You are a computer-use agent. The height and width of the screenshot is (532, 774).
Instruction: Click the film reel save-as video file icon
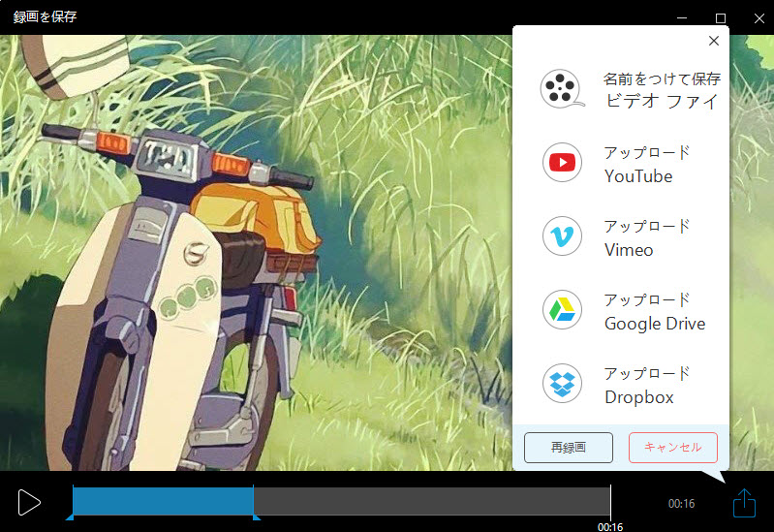click(x=562, y=89)
